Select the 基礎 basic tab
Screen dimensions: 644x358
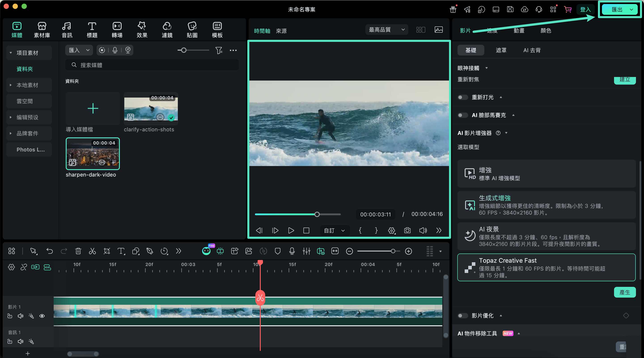470,50
